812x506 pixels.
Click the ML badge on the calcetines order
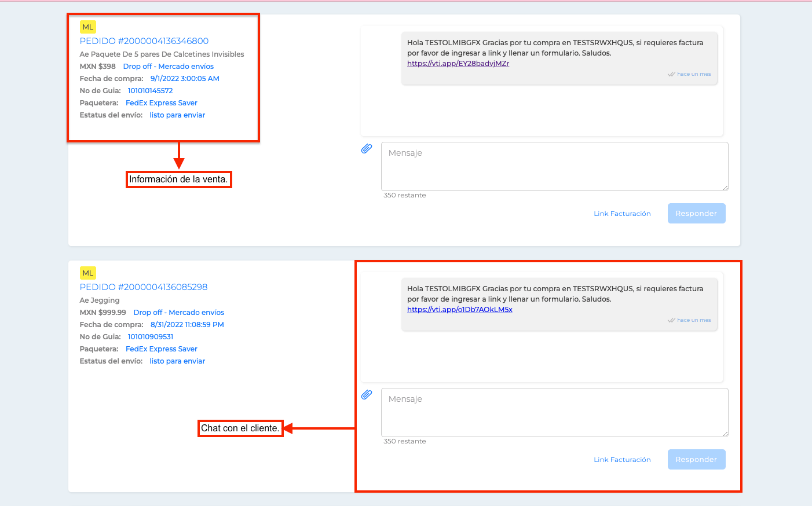pyautogui.click(x=88, y=27)
